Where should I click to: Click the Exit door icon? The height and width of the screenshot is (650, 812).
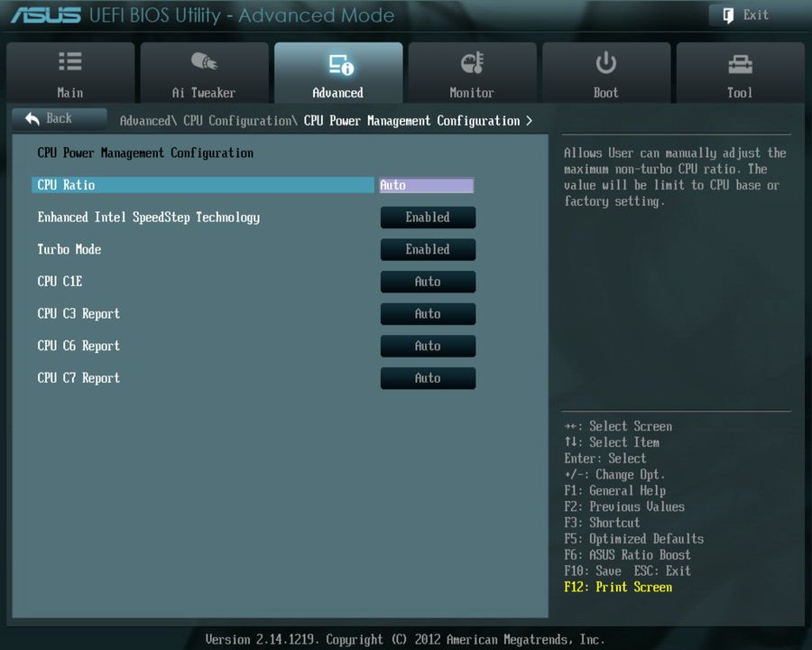(x=726, y=14)
